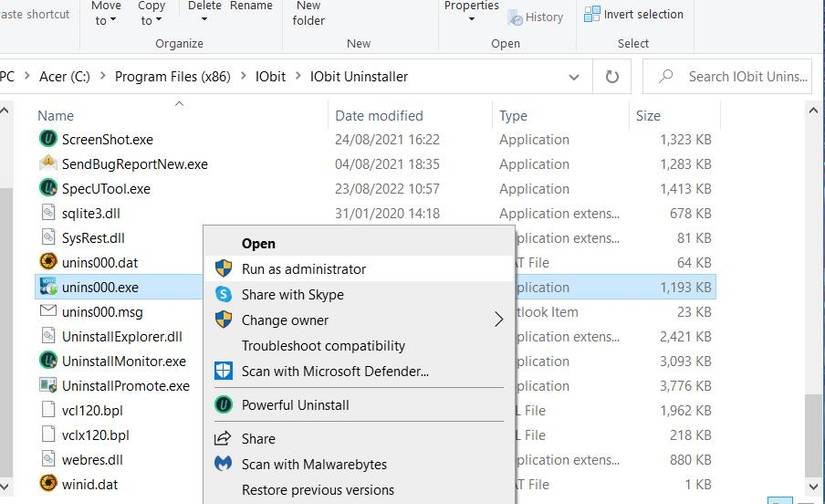Select the UninstallPromote.exe file icon

(x=48, y=386)
